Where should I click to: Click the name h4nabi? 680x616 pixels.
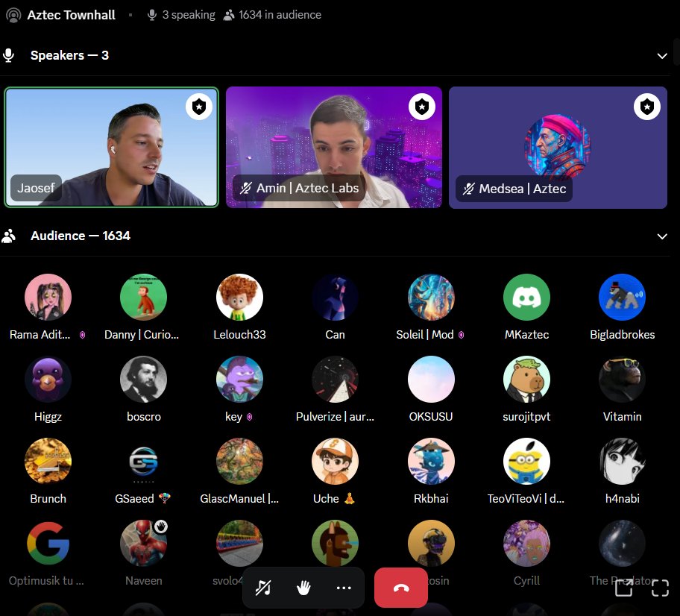[623, 499]
